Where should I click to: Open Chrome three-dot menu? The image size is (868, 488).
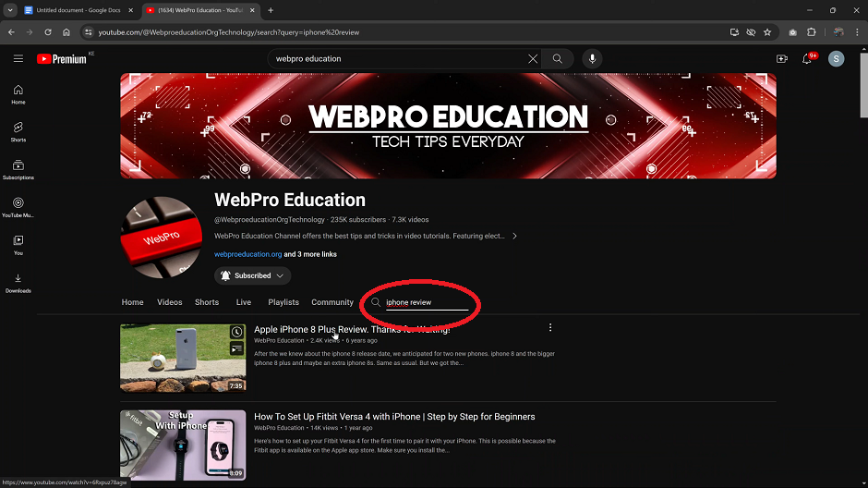pos(857,32)
